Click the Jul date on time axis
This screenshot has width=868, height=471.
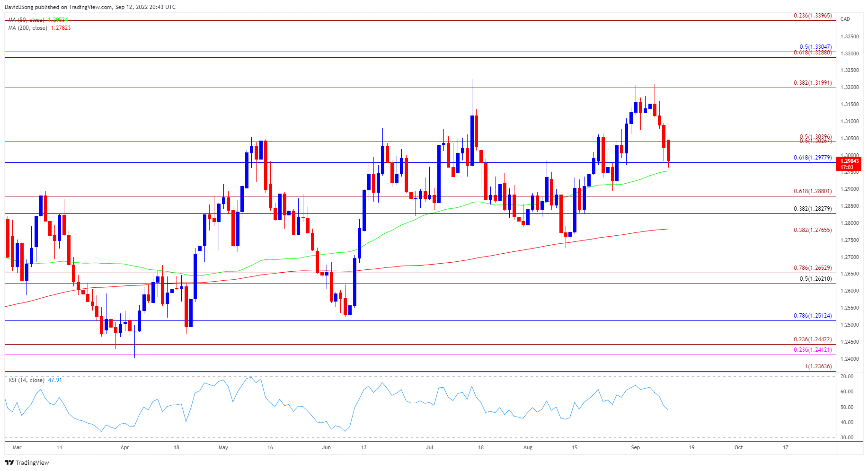[430, 447]
